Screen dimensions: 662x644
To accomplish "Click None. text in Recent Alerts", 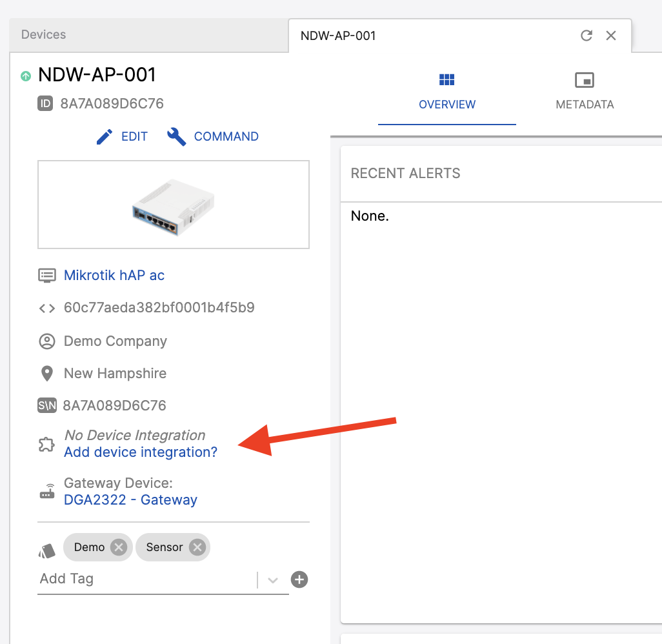I will pyautogui.click(x=370, y=216).
